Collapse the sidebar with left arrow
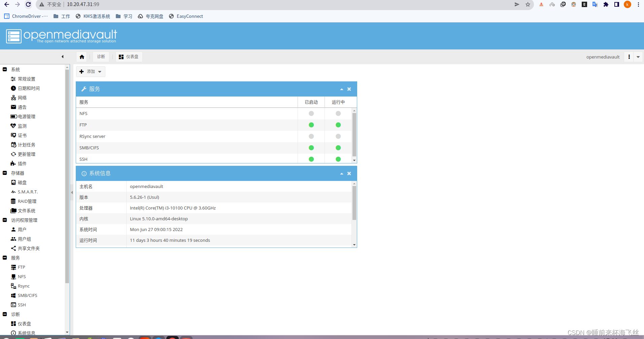This screenshot has height=339, width=644. pos(63,57)
